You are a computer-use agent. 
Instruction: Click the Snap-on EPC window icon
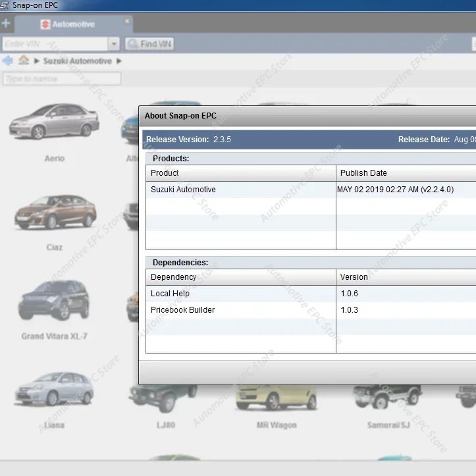click(x=4, y=5)
